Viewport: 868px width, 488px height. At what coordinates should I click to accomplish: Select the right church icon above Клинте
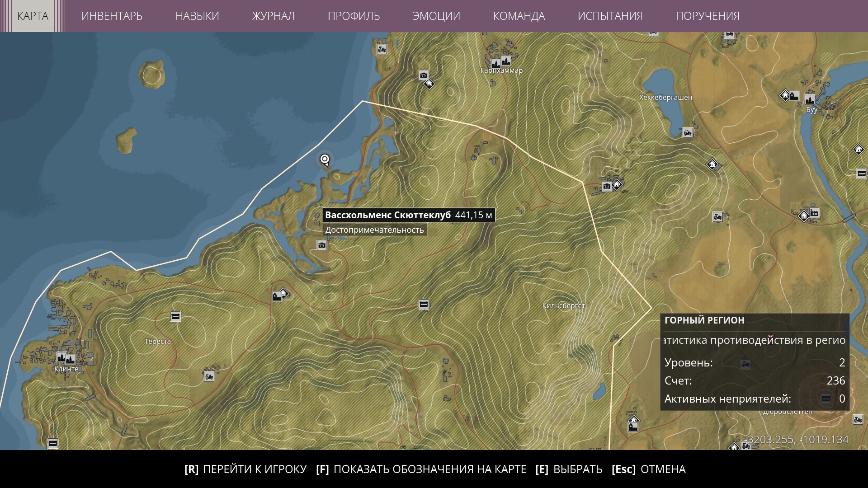point(70,360)
